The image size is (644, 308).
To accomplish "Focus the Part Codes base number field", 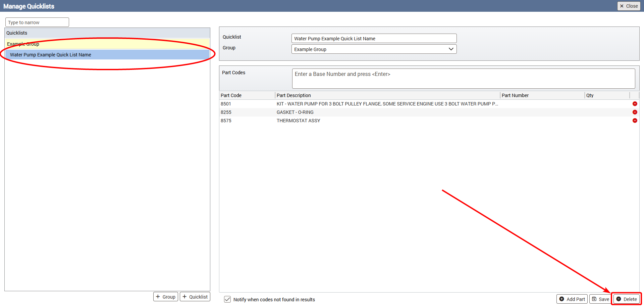I will (x=463, y=78).
